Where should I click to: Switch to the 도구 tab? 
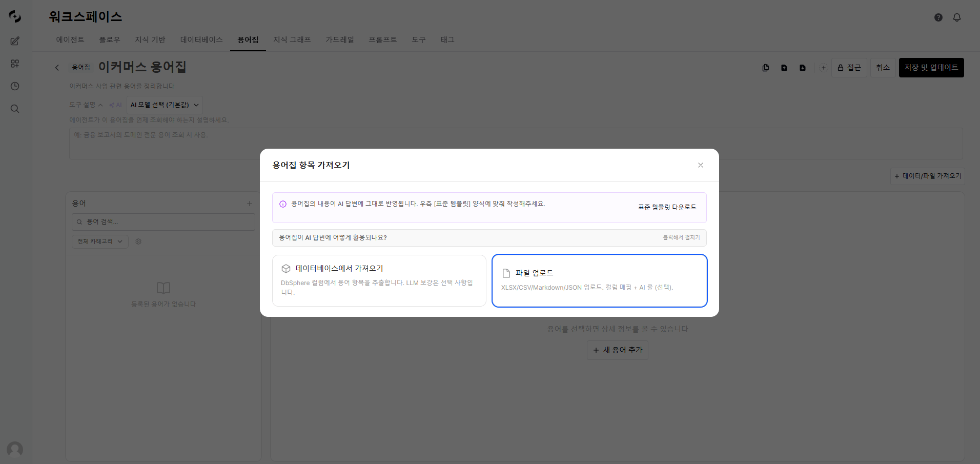[419, 39]
